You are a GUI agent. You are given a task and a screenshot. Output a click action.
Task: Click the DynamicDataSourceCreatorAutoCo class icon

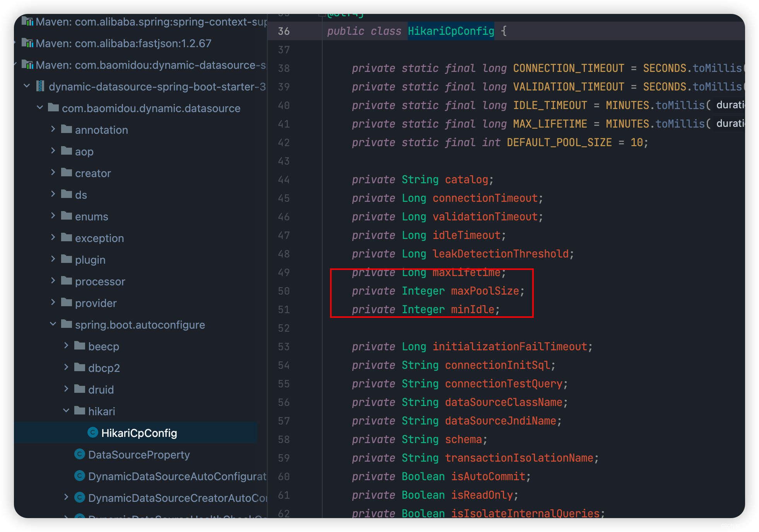pyautogui.click(x=79, y=497)
